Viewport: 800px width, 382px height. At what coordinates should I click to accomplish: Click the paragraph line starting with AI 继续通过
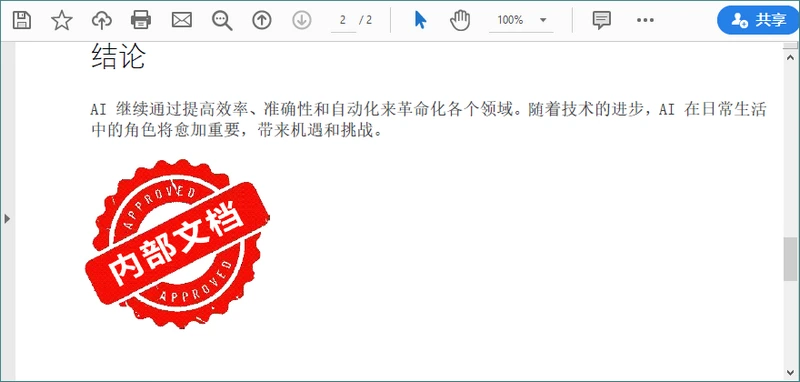pyautogui.click(x=428, y=109)
